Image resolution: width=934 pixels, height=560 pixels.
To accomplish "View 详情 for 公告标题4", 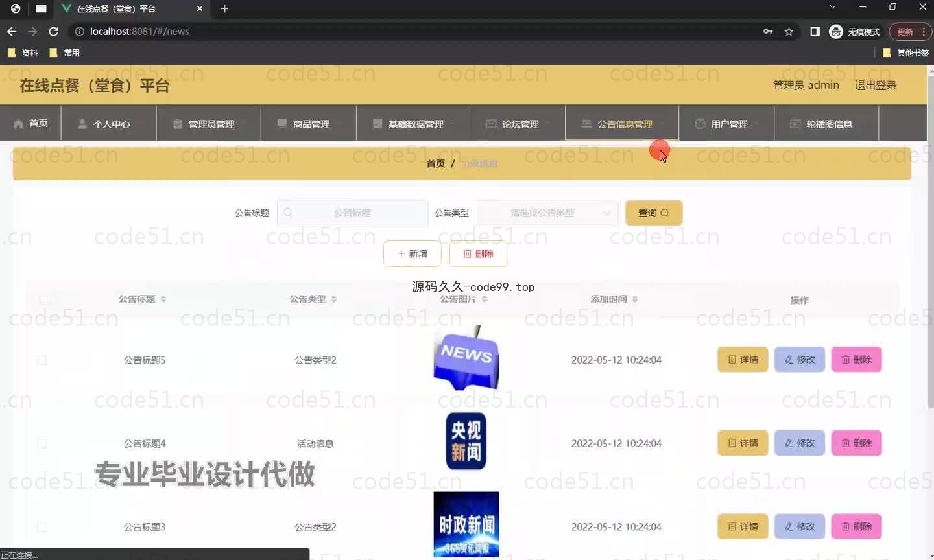I will point(743,443).
